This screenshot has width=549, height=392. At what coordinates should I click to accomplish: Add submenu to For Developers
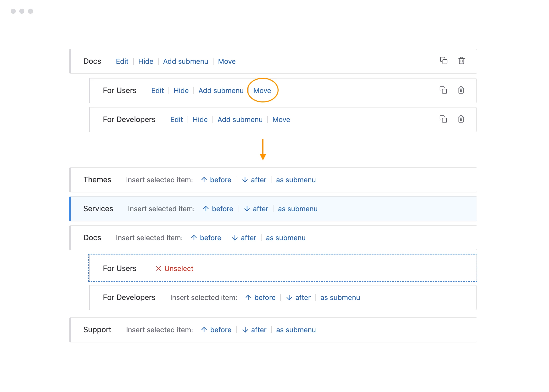pos(240,119)
